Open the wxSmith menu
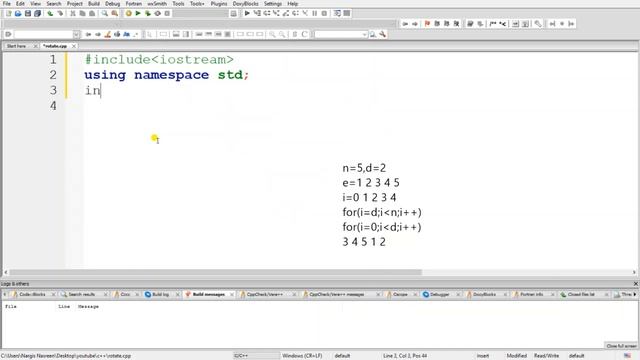Image resolution: width=640 pixels, height=360 pixels. point(157,4)
